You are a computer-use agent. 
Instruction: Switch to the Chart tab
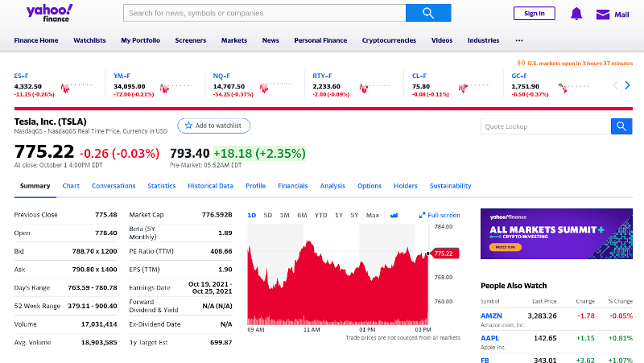click(71, 186)
